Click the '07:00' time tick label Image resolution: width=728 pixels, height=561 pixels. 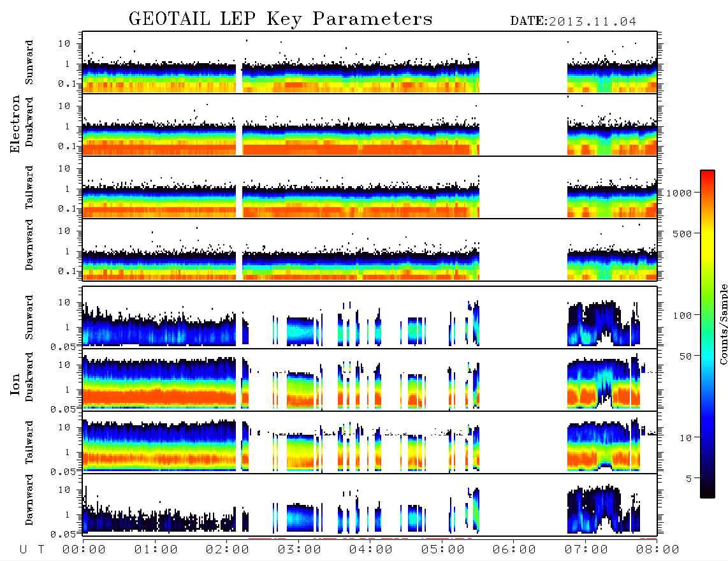586,550
